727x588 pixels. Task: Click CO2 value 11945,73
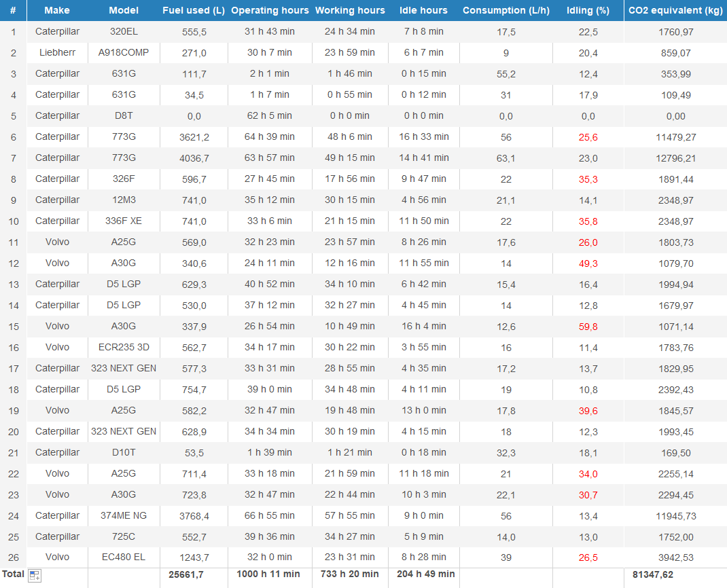pyautogui.click(x=675, y=516)
